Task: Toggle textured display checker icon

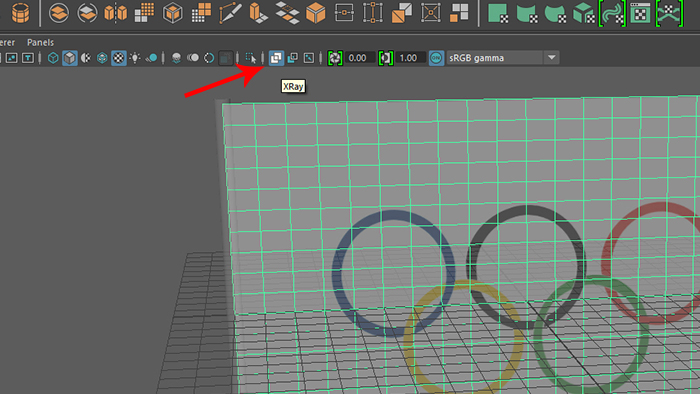Action: pos(118,58)
